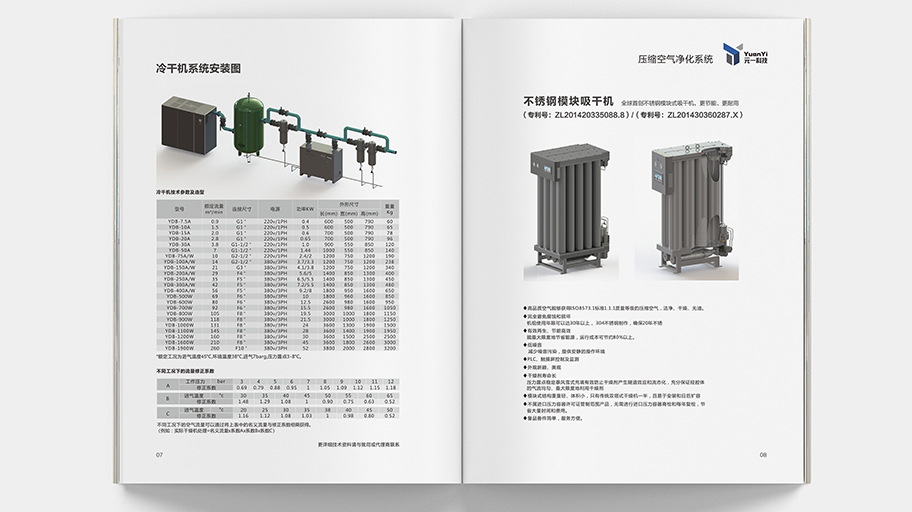The height and width of the screenshot is (512, 912).
Task: Click row label C in correction table
Action: tap(168, 413)
